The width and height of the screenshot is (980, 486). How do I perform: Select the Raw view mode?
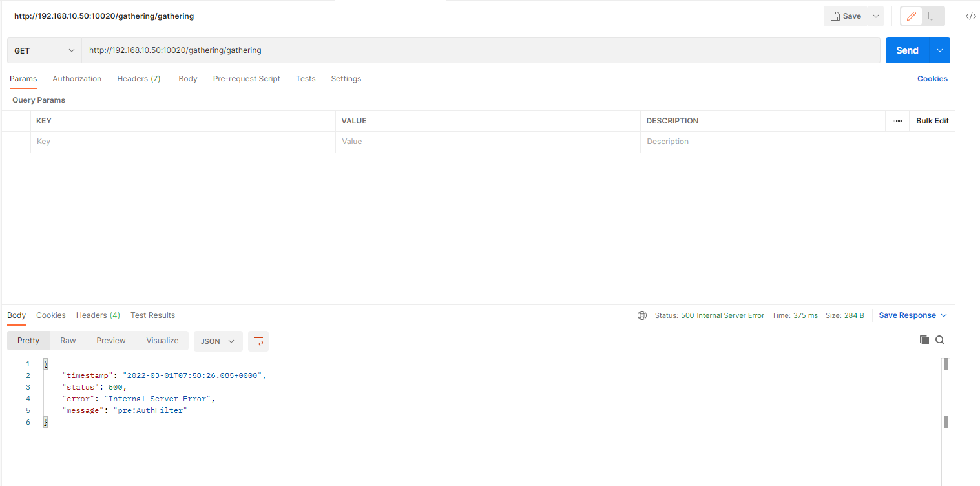pyautogui.click(x=68, y=341)
